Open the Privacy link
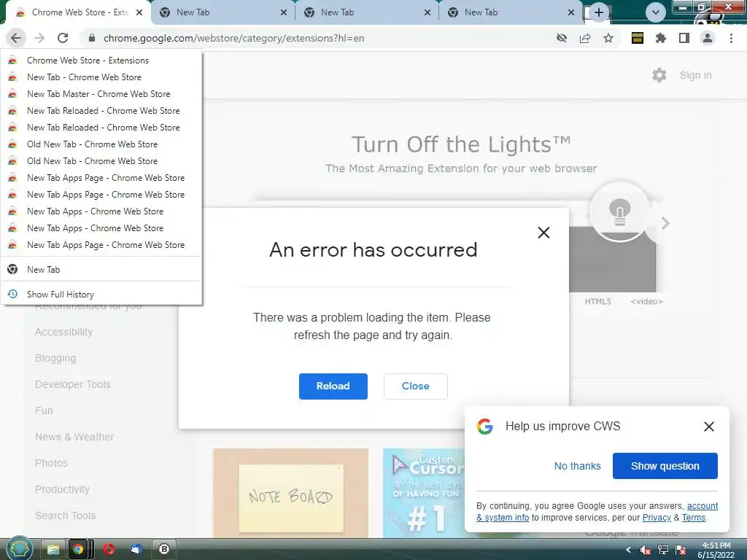The width and height of the screenshot is (747, 560). 657,518
